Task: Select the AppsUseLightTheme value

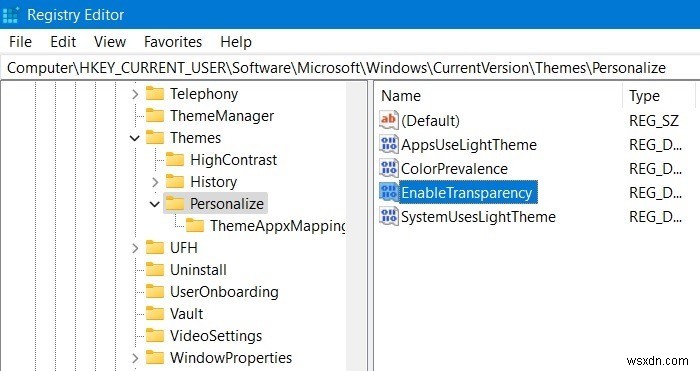Action: [469, 145]
